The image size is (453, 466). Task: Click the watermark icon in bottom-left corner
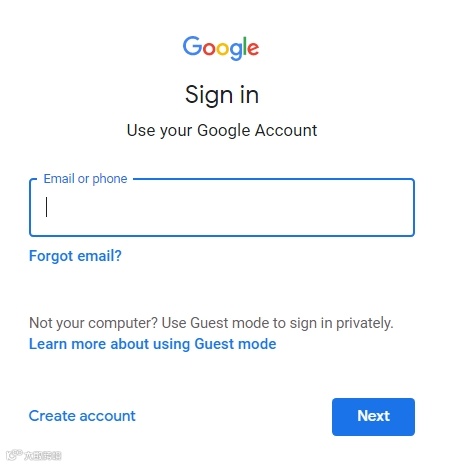(14, 454)
